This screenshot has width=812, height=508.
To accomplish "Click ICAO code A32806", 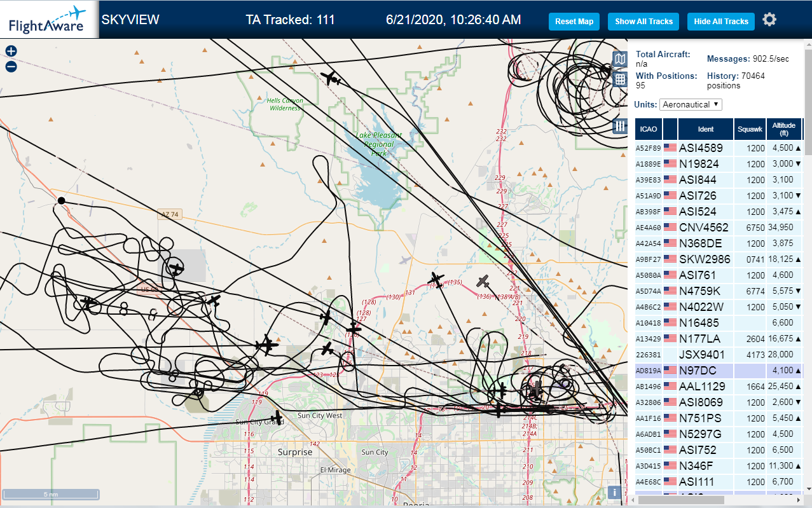I will click(x=648, y=402).
